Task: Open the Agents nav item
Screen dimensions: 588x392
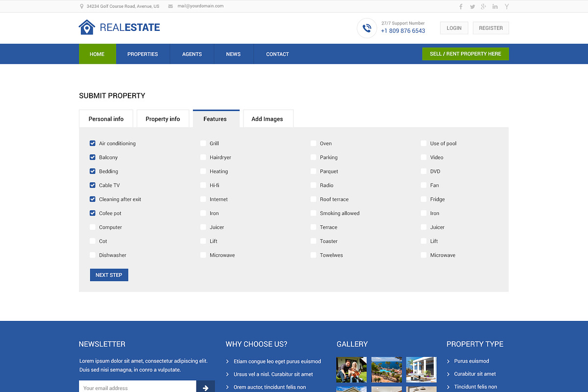Action: click(192, 54)
